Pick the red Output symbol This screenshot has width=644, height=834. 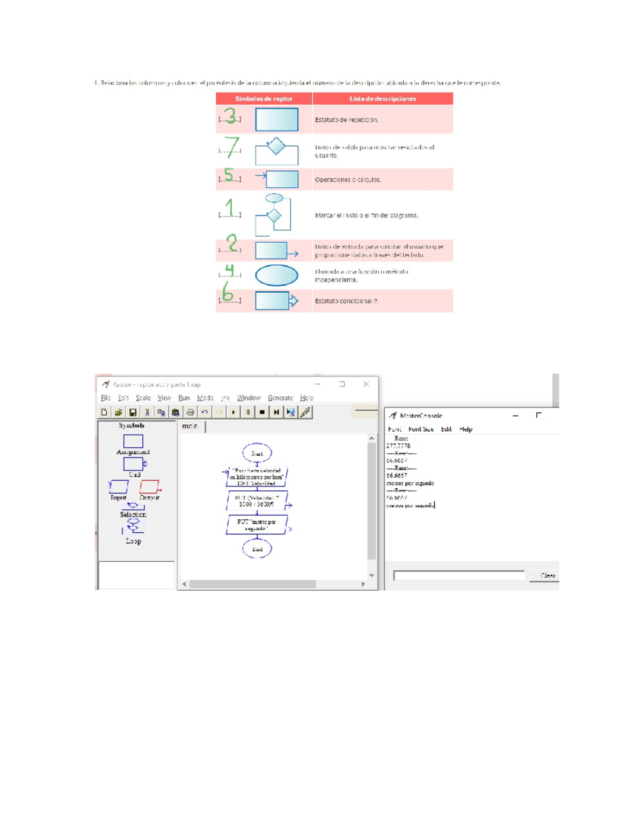(149, 487)
